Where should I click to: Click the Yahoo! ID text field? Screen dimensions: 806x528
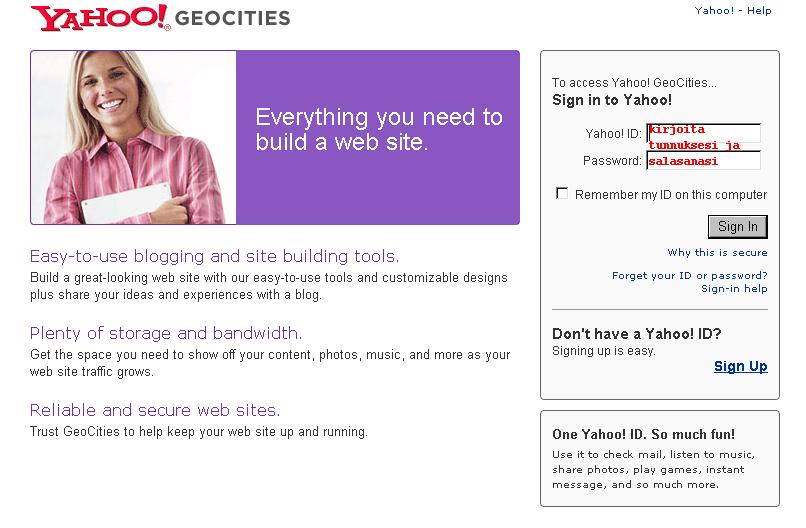(703, 133)
